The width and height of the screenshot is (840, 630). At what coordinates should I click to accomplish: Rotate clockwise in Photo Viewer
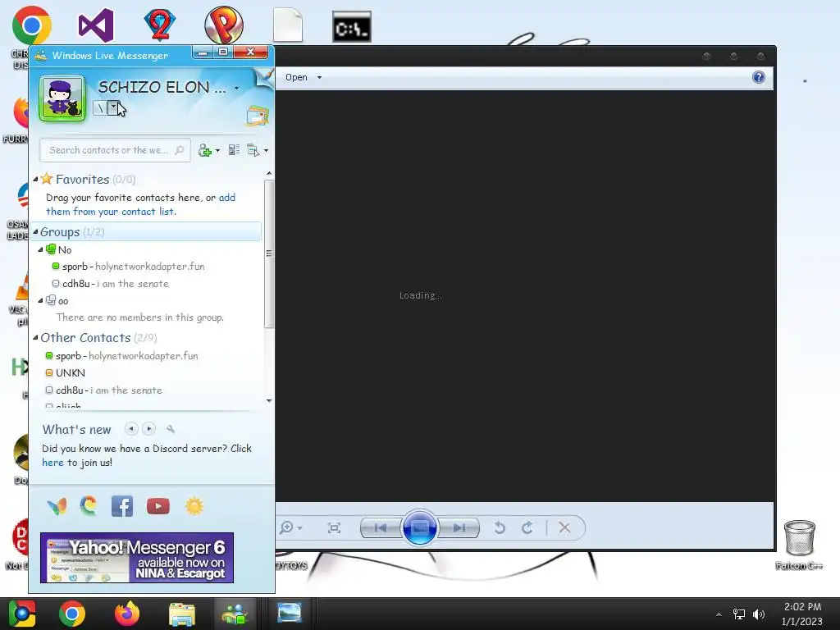[x=527, y=527]
